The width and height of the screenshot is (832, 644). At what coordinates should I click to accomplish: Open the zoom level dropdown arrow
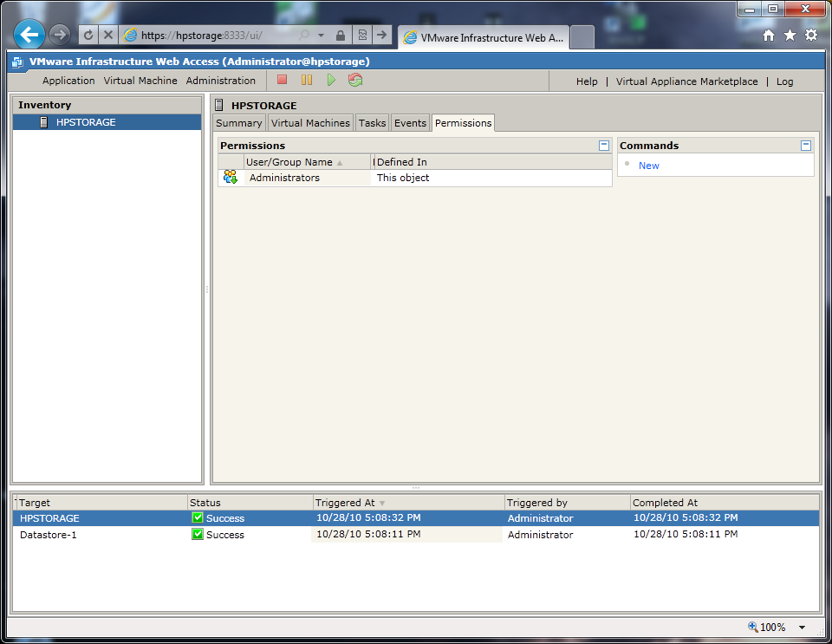click(803, 627)
